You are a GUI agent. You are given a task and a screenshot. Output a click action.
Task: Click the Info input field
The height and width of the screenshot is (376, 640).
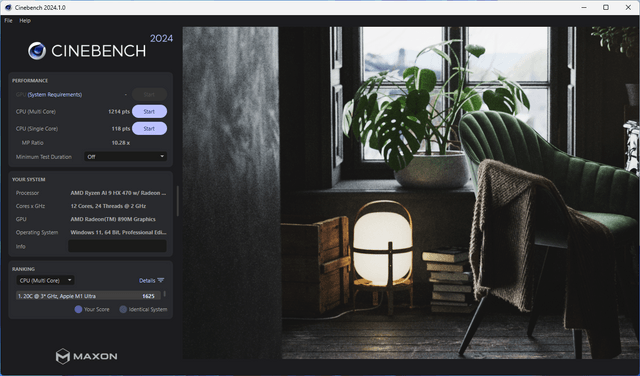(117, 246)
